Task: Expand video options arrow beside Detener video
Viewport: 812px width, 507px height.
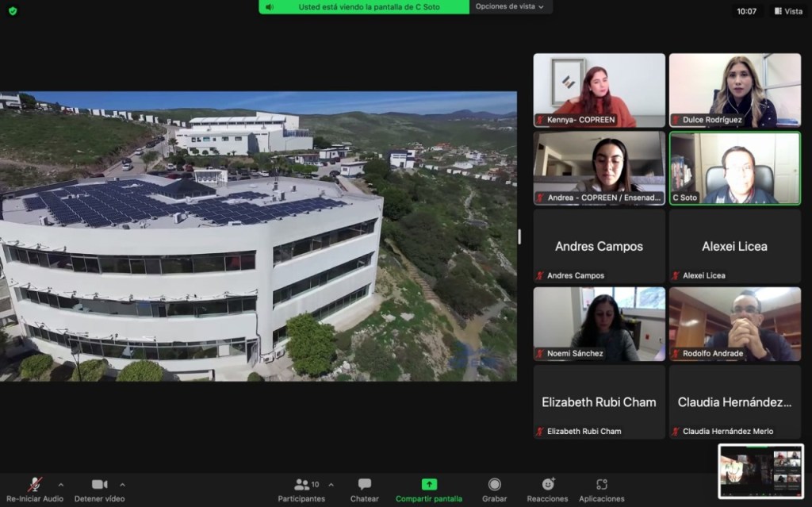Action: (122, 484)
